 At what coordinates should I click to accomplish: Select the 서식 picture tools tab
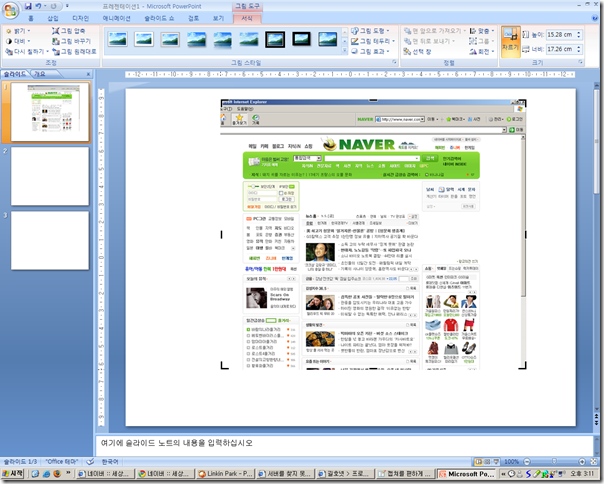pyautogui.click(x=247, y=18)
